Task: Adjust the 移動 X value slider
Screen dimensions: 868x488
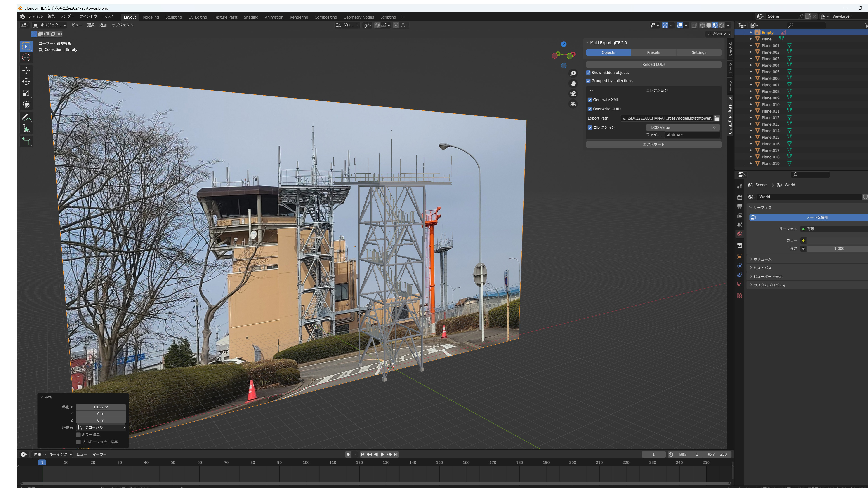Action: tap(101, 407)
